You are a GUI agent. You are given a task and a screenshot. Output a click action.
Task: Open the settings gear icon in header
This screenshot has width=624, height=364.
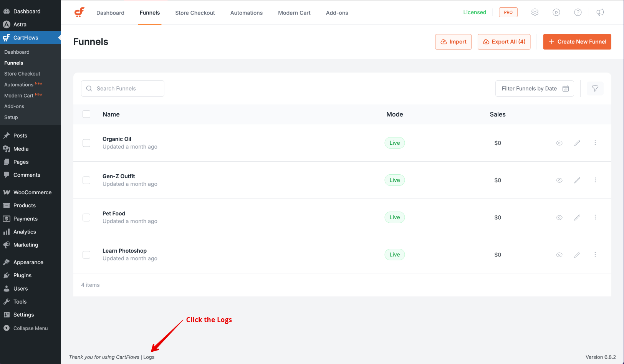tap(535, 12)
